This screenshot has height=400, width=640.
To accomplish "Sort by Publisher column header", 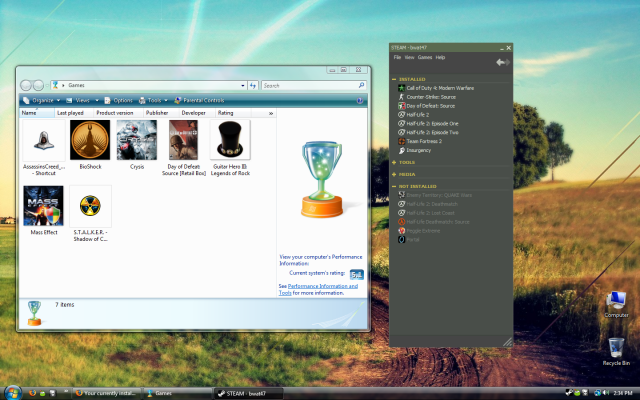I will [161, 113].
